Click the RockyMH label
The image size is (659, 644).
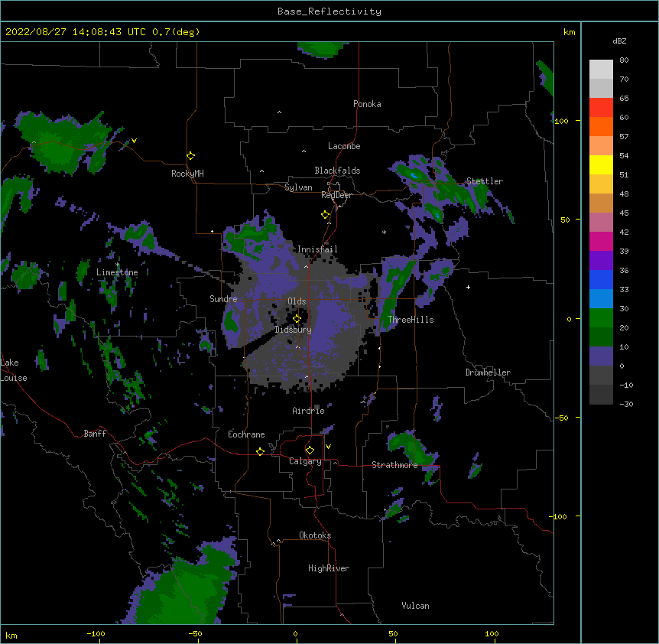(x=187, y=174)
